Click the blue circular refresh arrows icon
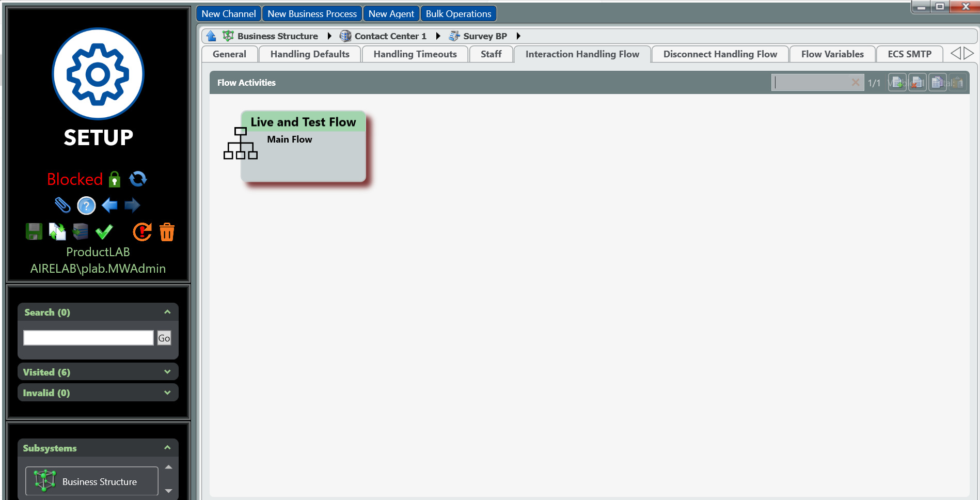The width and height of the screenshot is (980, 500). pyautogui.click(x=138, y=179)
